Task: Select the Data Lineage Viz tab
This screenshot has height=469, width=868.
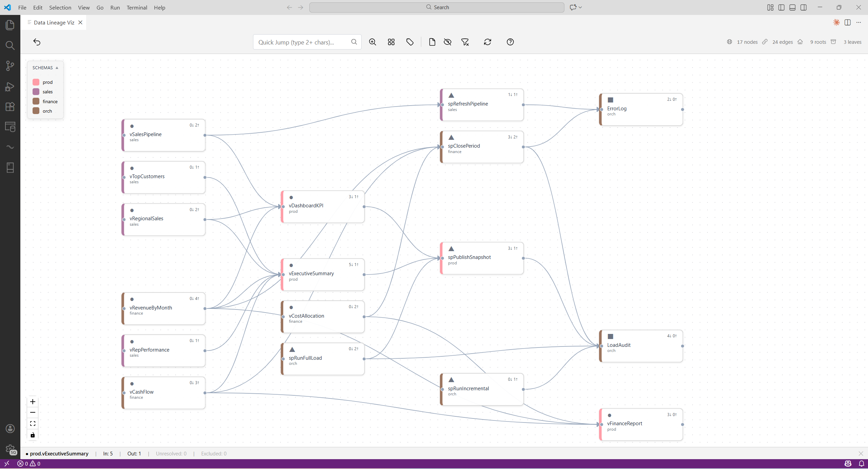Action: point(54,22)
